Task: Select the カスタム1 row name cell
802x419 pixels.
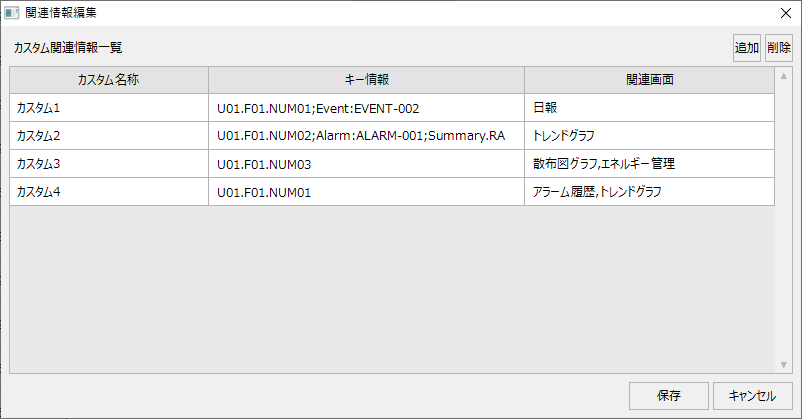Action: click(109, 108)
